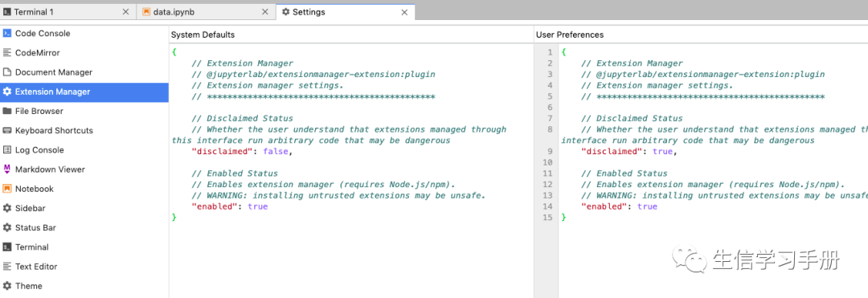Click the Code Console icon in settings list

(7, 33)
